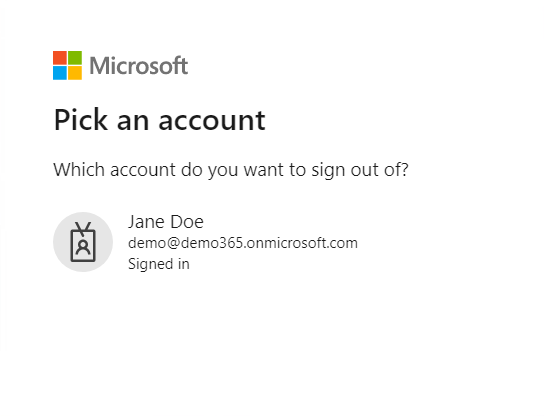Click the sign-out question subtitle text
544x416 pixels.
click(x=231, y=170)
